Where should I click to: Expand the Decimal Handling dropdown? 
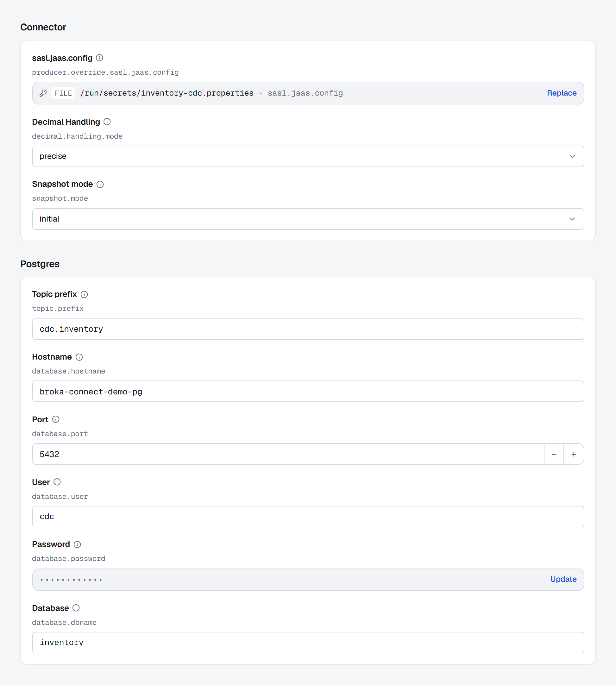click(x=308, y=156)
